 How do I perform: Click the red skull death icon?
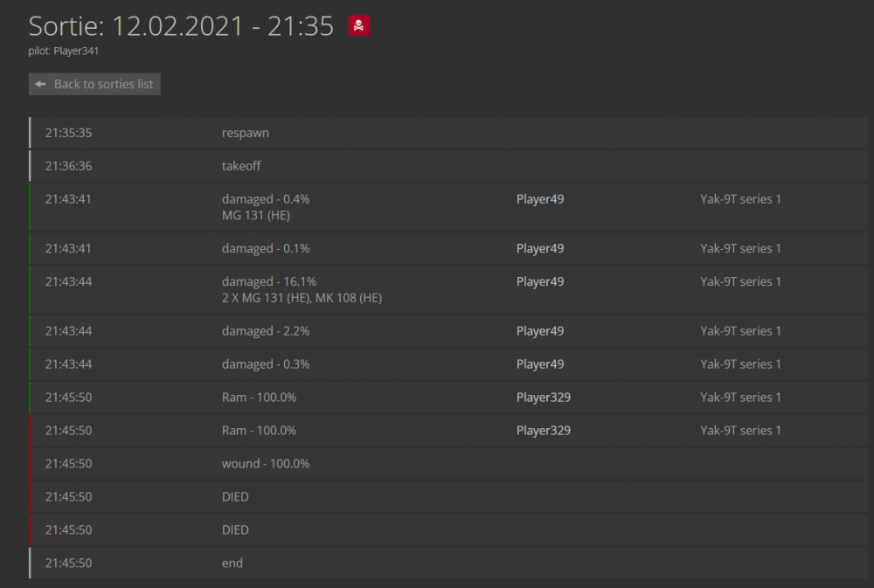pyautogui.click(x=358, y=25)
